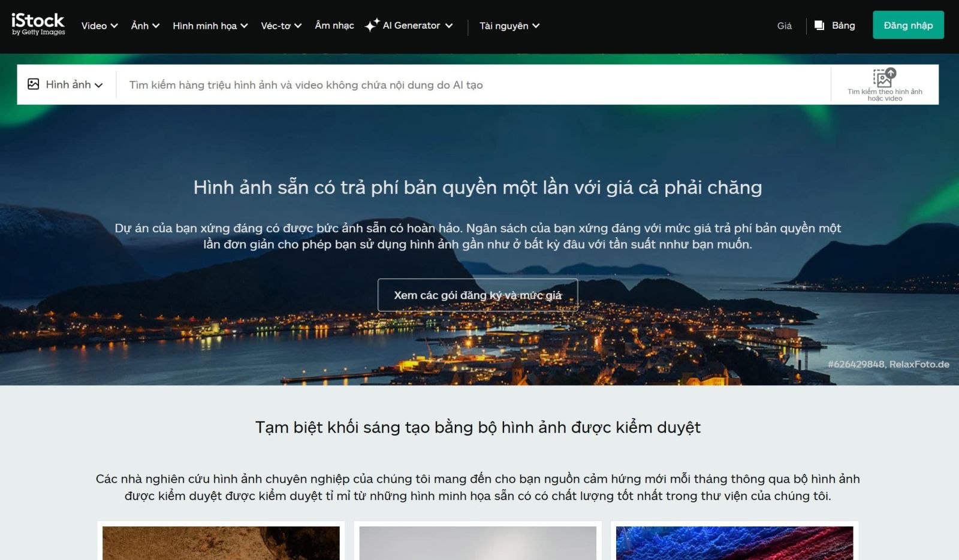
Task: Click the search by image upload icon
Action: [884, 78]
